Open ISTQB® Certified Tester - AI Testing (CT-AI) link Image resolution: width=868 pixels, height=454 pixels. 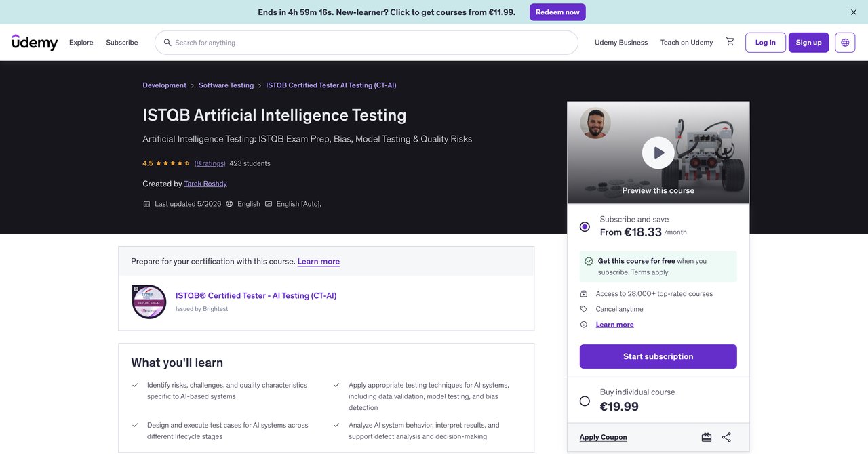point(256,296)
